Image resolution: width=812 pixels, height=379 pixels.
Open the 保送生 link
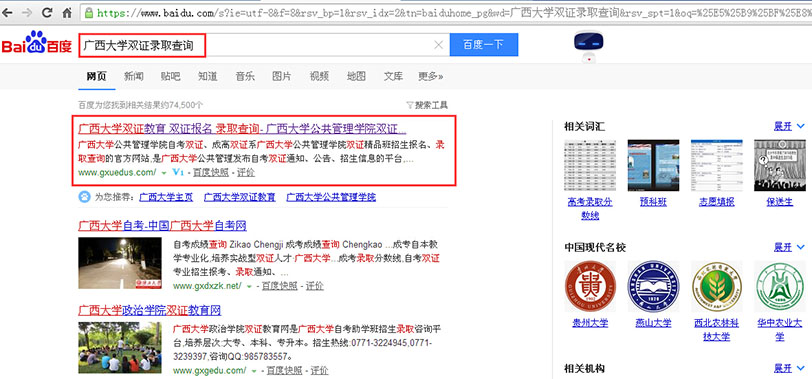click(779, 202)
